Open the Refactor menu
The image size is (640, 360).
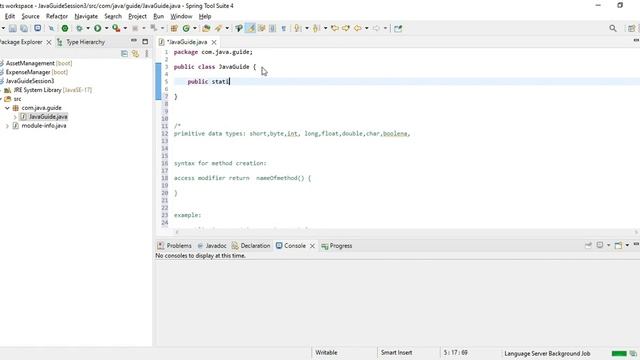[57, 16]
